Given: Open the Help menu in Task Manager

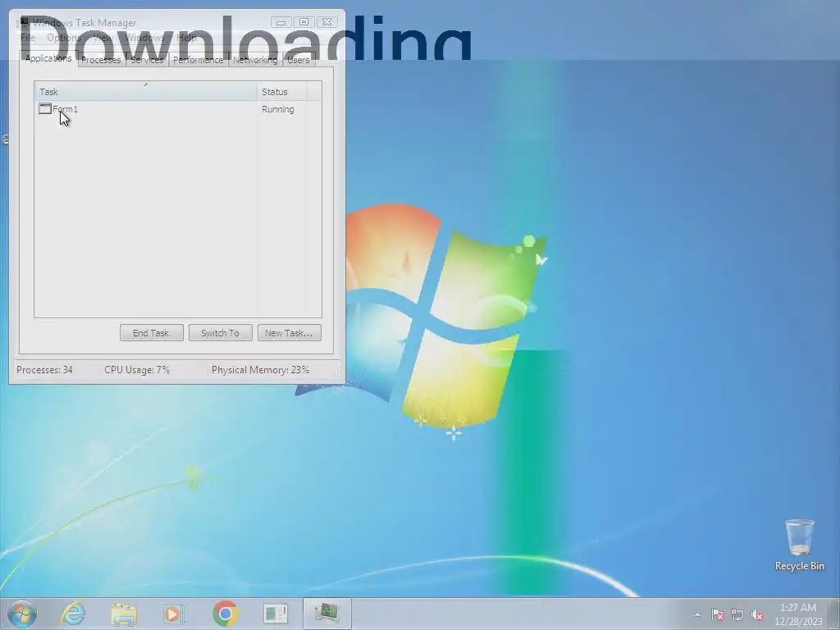Looking at the screenshot, I should [x=186, y=38].
